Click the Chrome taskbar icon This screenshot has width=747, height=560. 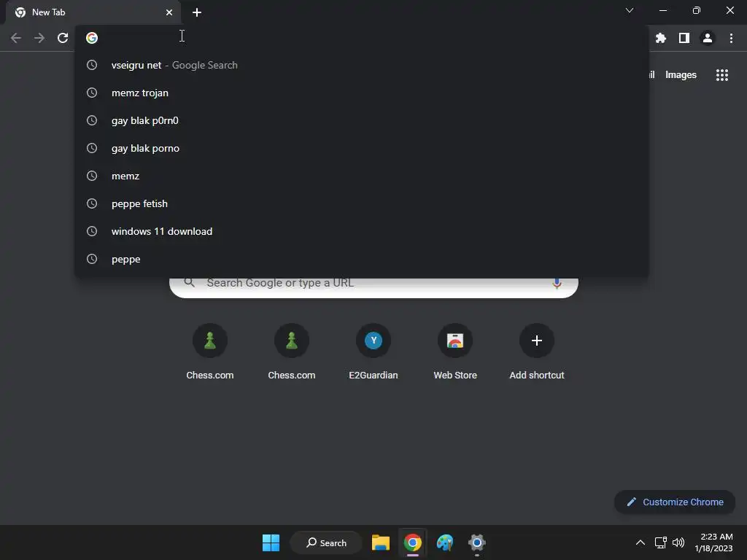413,542
